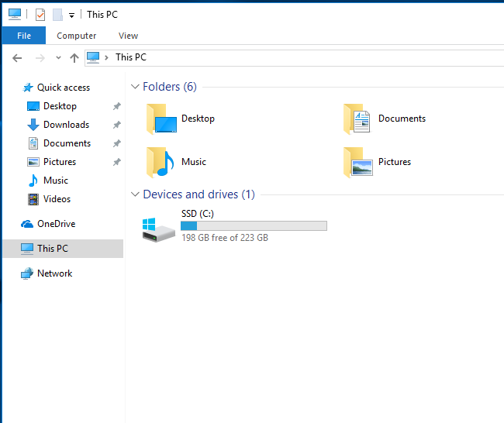This screenshot has height=423, width=504.
Task: Open Desktop in the navigation pane
Action: click(60, 106)
